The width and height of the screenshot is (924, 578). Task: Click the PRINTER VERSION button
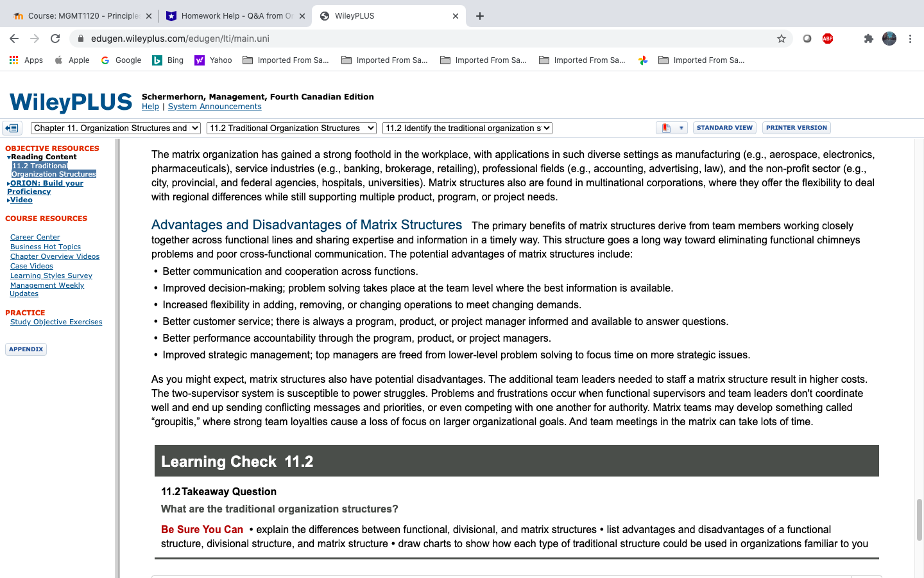point(796,128)
